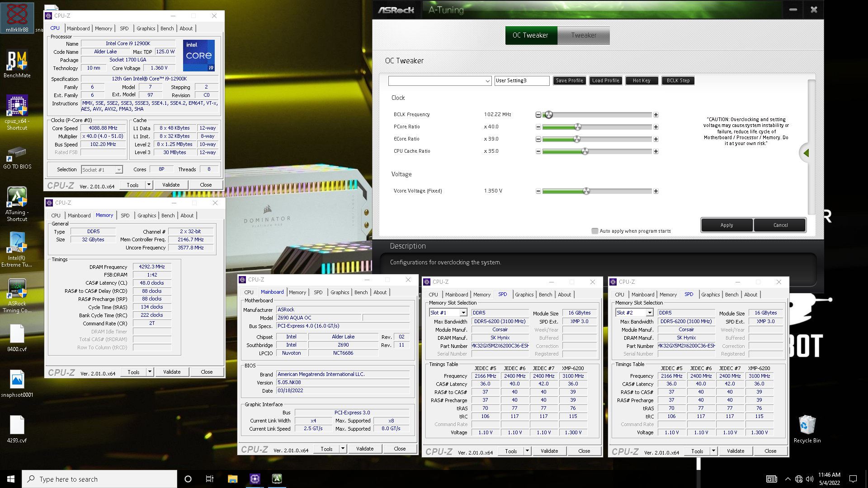The image size is (868, 488).
Task: Increase BCLK Frequency with plus icon
Action: point(656,115)
